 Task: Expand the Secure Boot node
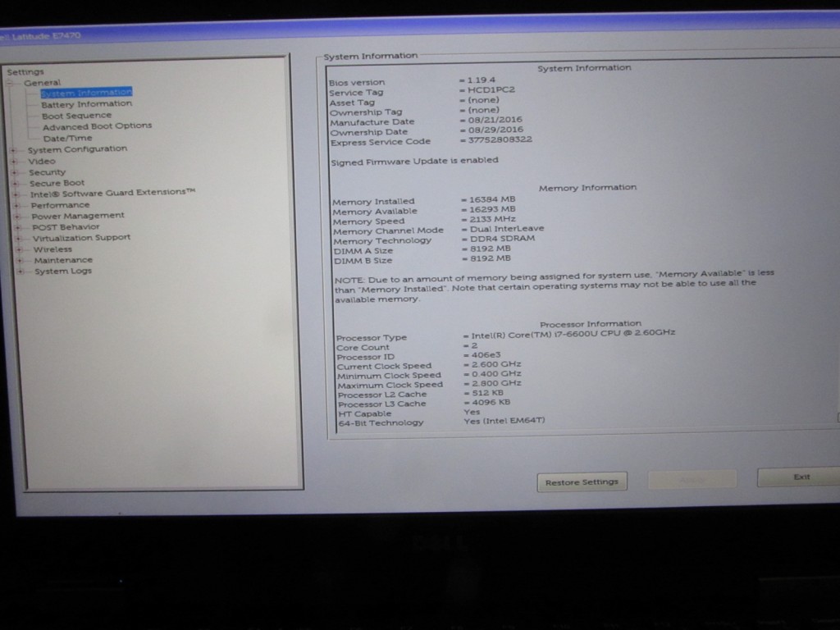pos(16,183)
